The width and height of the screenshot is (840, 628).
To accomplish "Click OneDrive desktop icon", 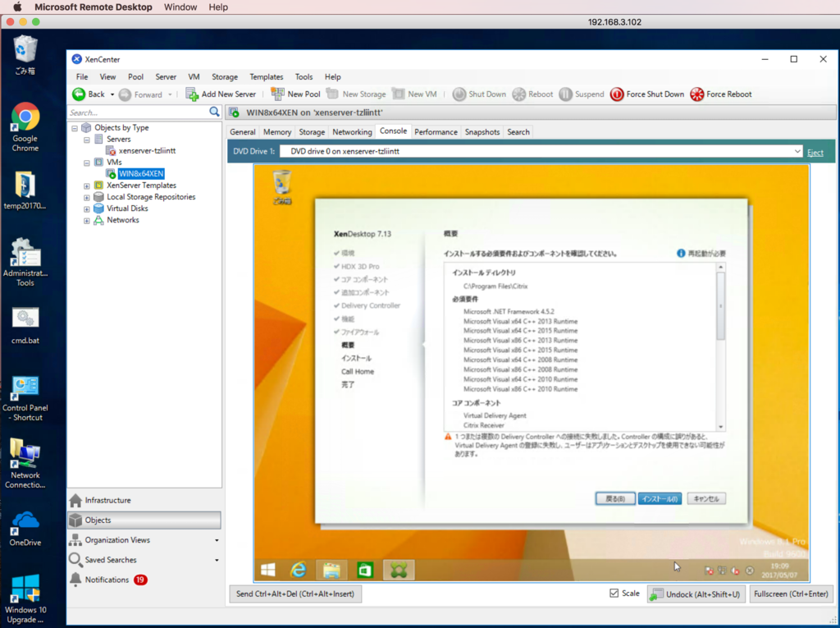I will point(25,528).
